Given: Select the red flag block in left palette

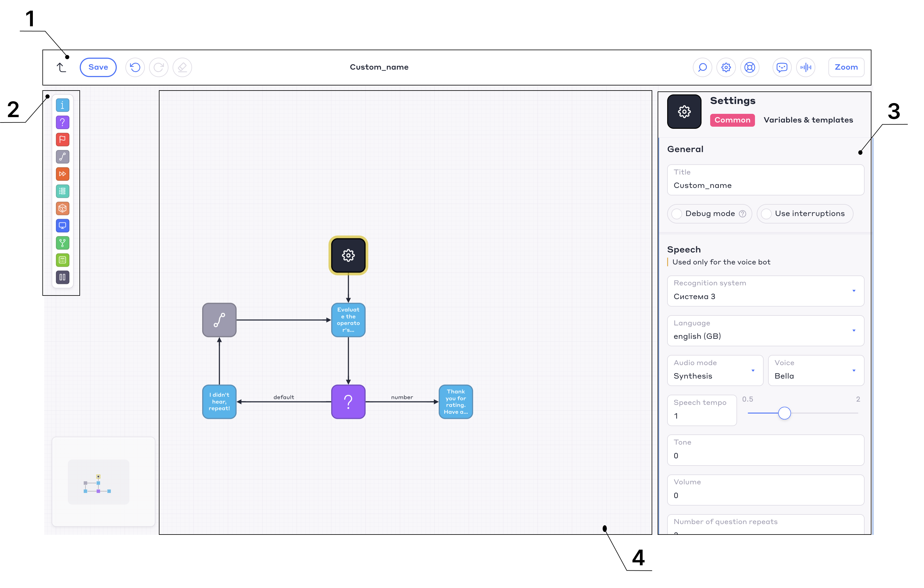Looking at the screenshot, I should (62, 139).
